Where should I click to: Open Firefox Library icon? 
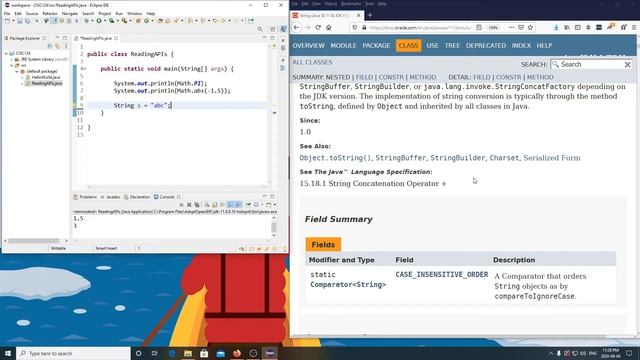point(567,27)
